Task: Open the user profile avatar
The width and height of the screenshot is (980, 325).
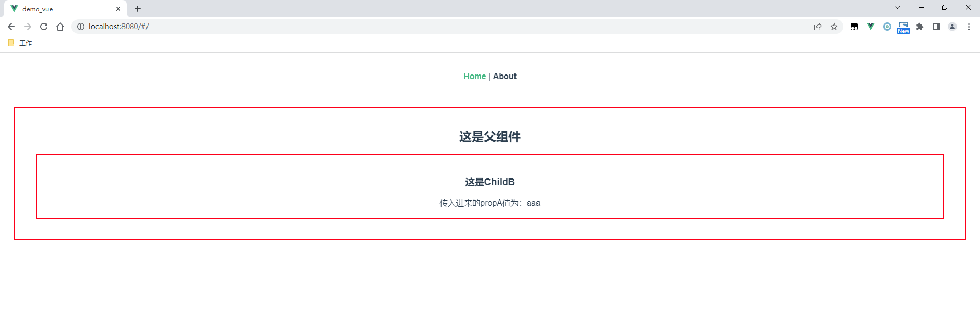Action: [x=952, y=27]
